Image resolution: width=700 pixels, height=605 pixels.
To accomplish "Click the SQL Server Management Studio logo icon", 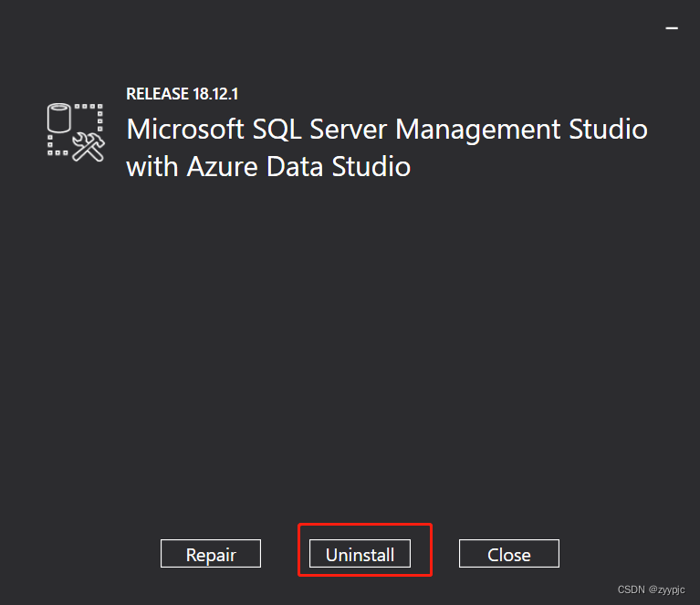I will coord(76,132).
